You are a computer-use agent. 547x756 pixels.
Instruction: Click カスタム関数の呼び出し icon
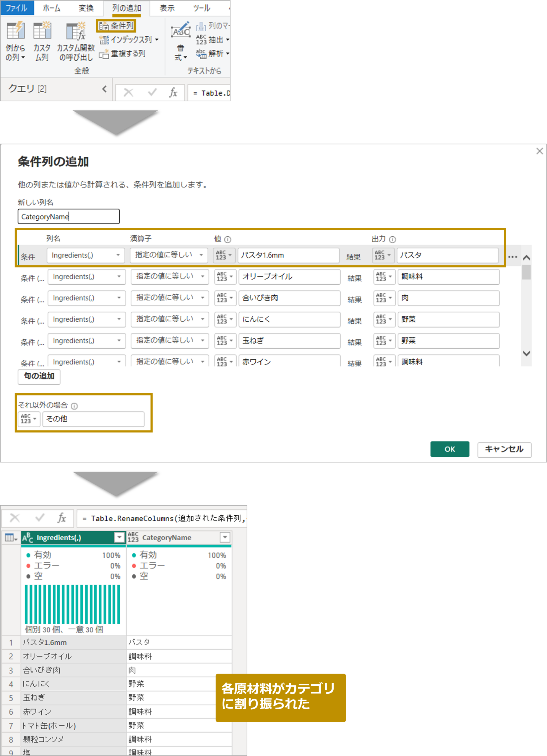76,31
